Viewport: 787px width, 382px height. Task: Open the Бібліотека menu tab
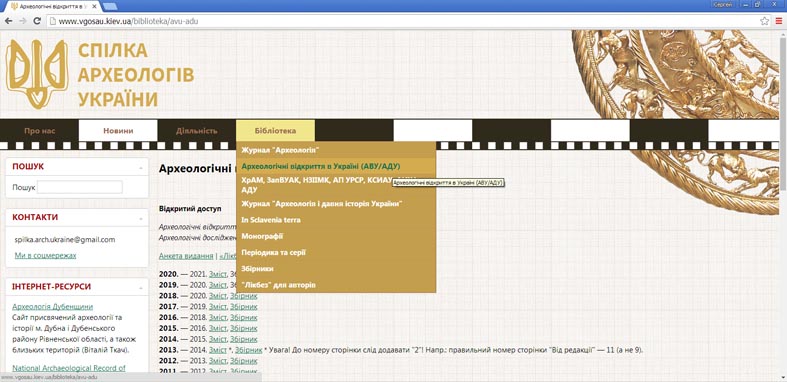point(275,131)
